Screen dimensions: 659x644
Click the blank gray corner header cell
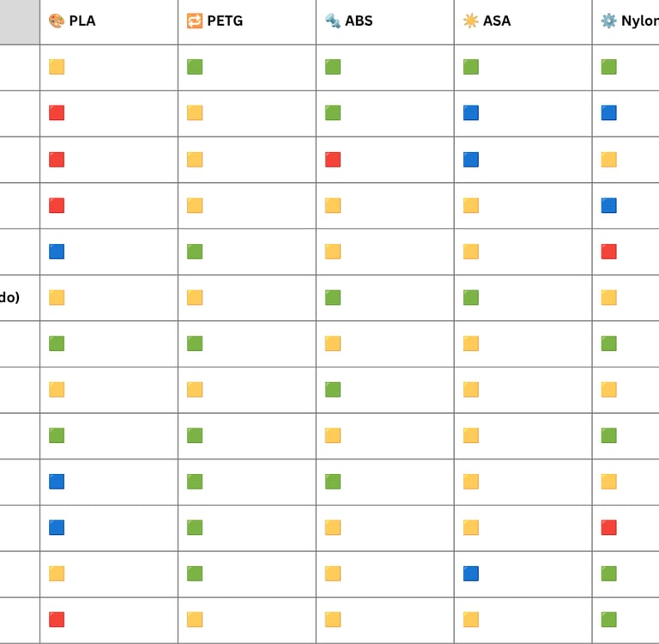click(x=20, y=21)
